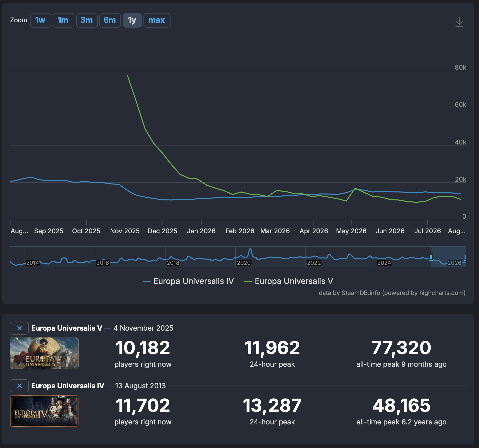Set zoom range to 6m
479x448 pixels.
(110, 20)
